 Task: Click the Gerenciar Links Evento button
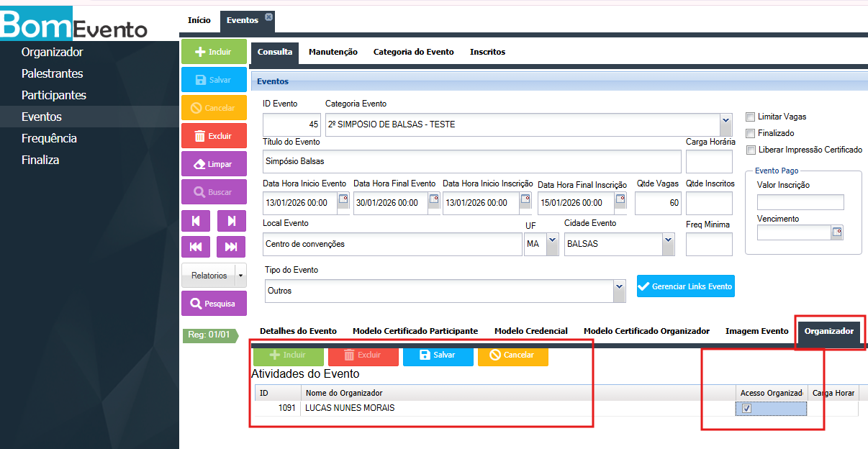tap(685, 286)
